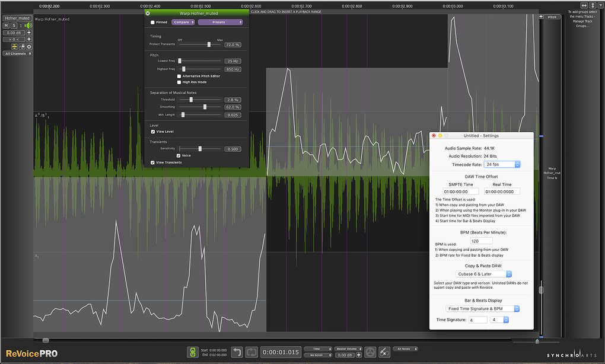Viewport: 605px width, 364px height.
Task: Toggle the loop playback icon
Action: [x=251, y=352]
